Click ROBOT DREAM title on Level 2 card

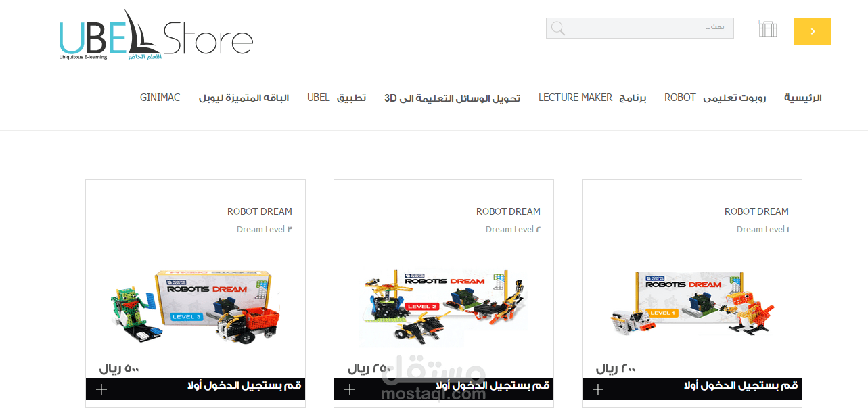508,211
